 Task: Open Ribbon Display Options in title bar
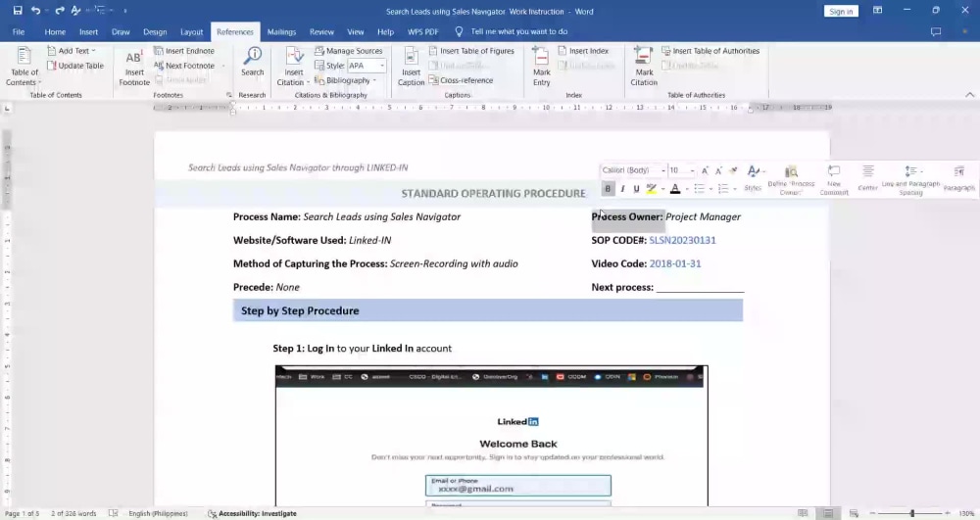coord(877,11)
